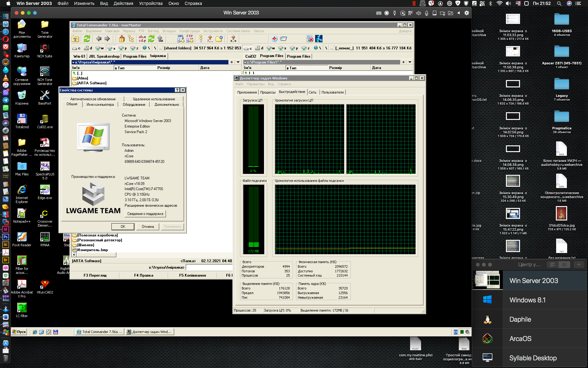Open the directory tree toolbar icon

click(x=131, y=39)
